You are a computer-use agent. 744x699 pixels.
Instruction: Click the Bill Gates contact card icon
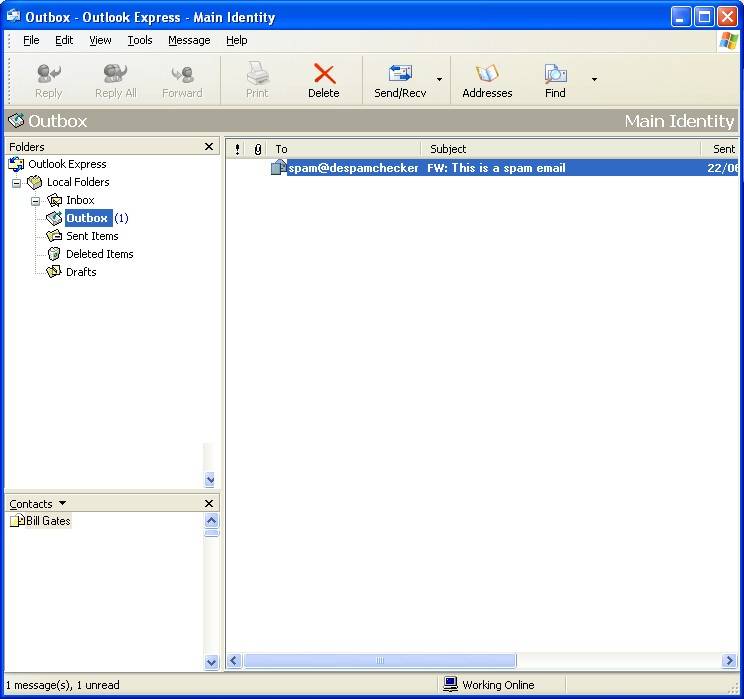coord(17,521)
